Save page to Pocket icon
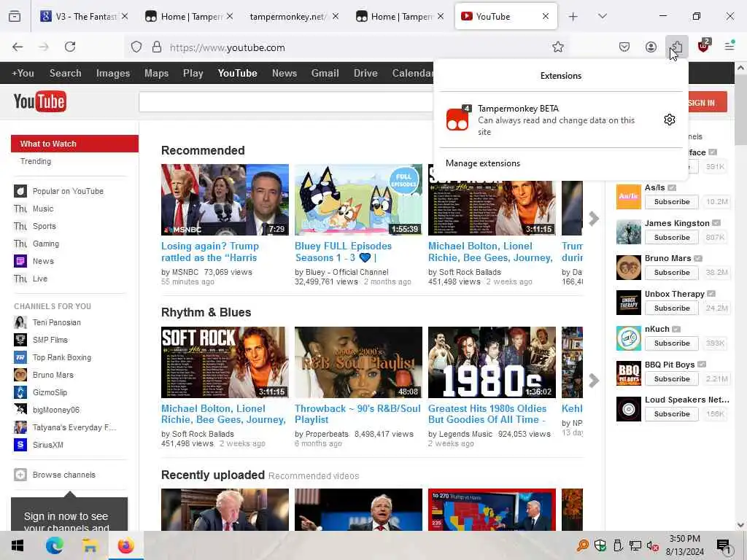This screenshot has height=560, width=747. click(x=624, y=47)
